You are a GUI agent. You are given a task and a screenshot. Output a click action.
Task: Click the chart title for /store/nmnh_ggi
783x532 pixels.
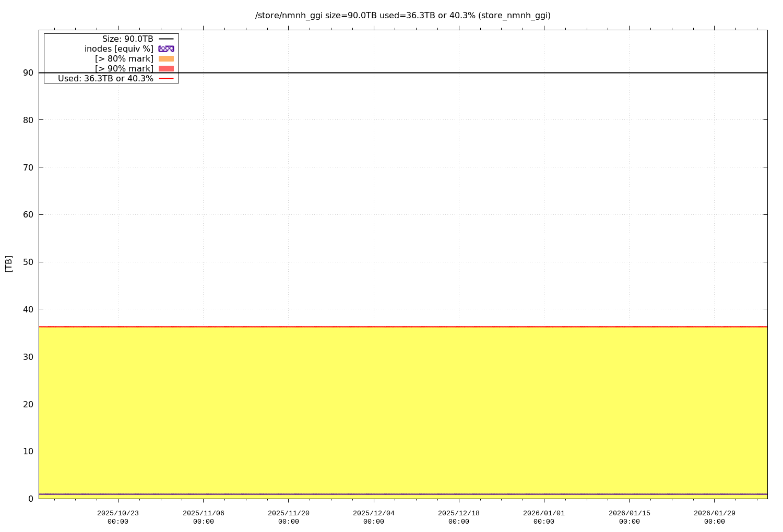[402, 16]
